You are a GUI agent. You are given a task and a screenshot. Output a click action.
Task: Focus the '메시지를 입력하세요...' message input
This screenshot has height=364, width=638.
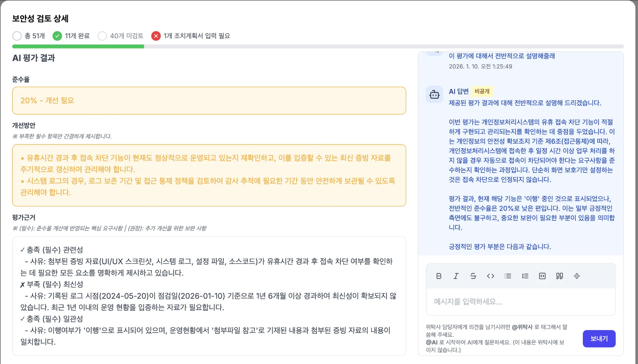click(521, 301)
